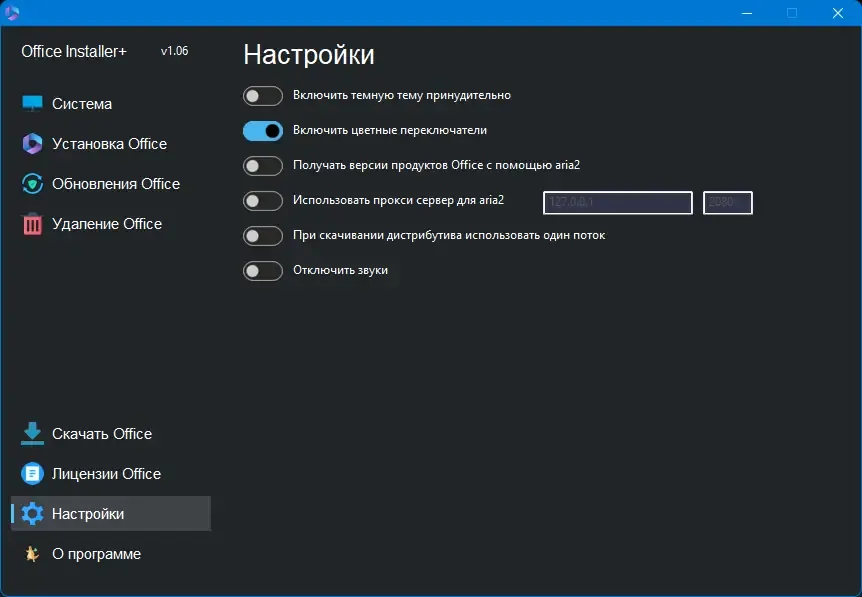Click the icon beside О программе
This screenshot has width=862, height=597.
pos(32,554)
